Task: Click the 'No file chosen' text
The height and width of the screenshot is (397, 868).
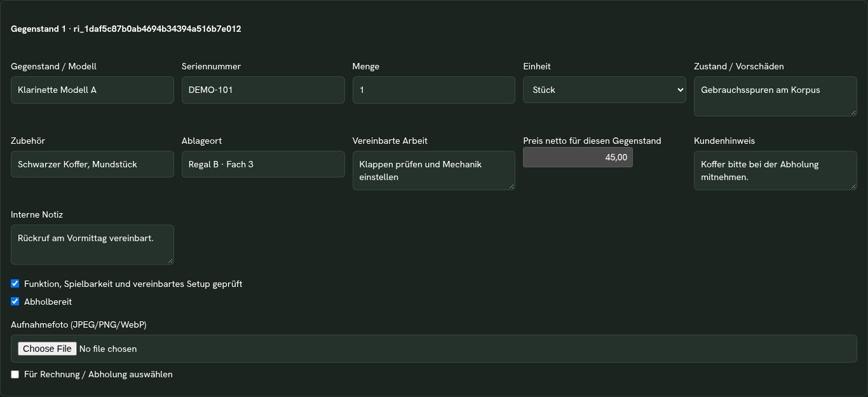Action: click(x=108, y=349)
